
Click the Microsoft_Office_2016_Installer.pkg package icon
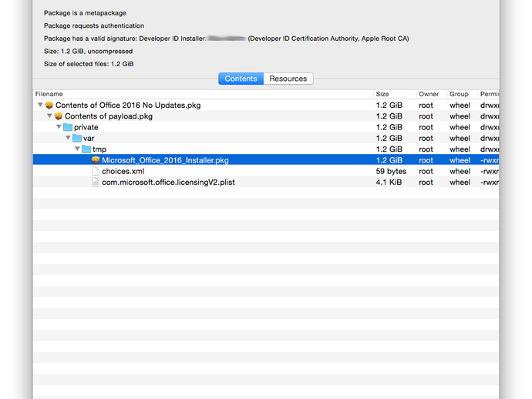point(96,160)
